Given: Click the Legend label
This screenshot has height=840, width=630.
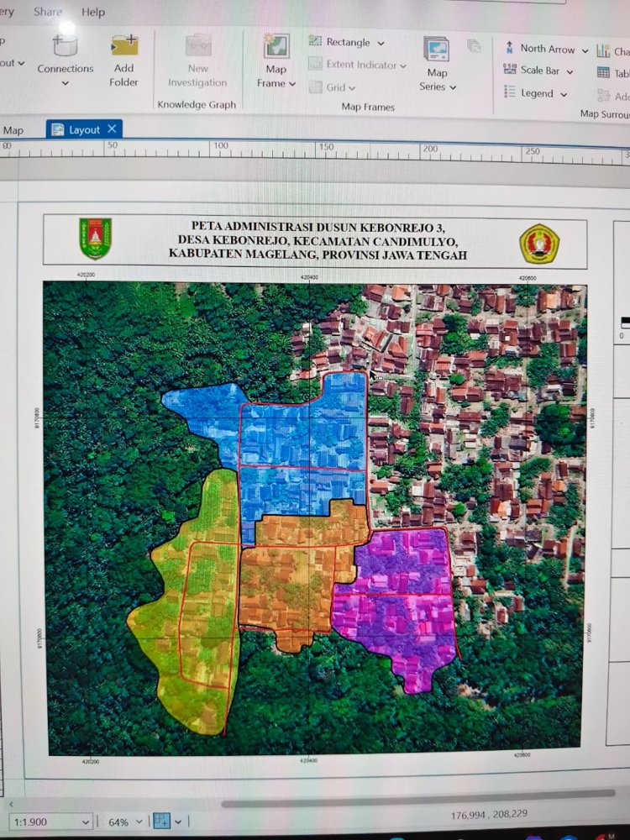Looking at the screenshot, I should pos(537,93).
